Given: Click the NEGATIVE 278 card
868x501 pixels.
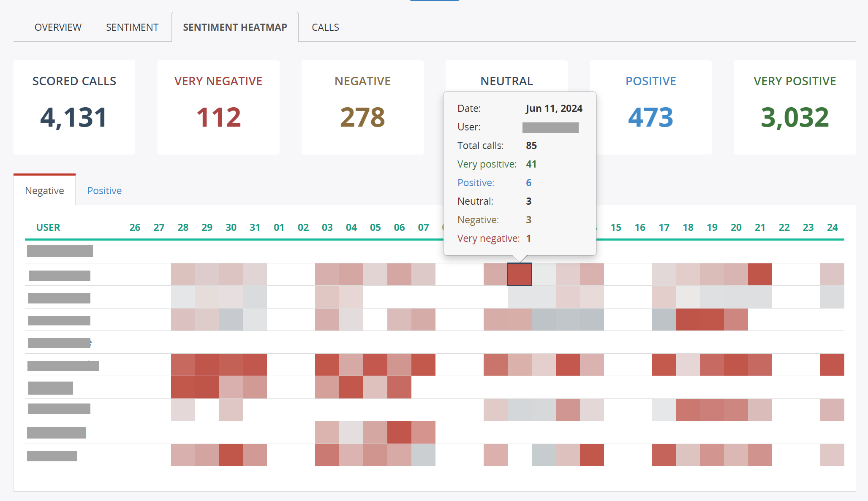Looking at the screenshot, I should 362,107.
